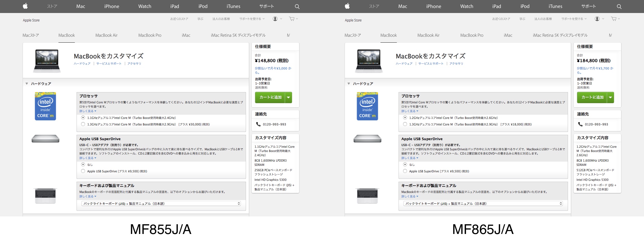This screenshot has width=644, height=243.
Task: Click the account icon on the MF855J/A page
Action: click(275, 19)
